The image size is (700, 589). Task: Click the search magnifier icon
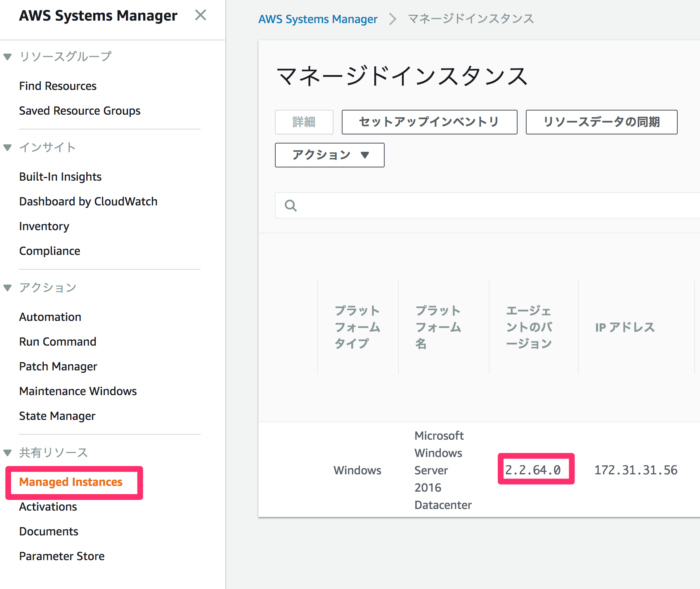291,205
